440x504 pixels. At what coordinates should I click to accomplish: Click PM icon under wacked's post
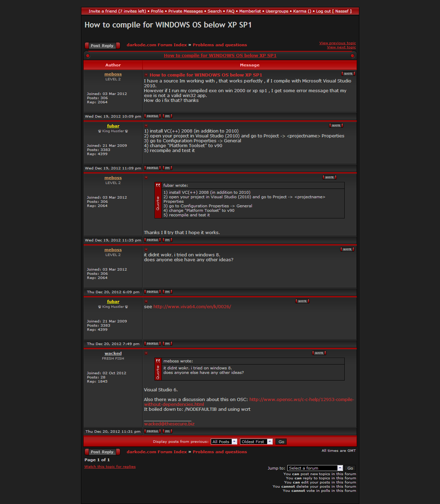(167, 431)
